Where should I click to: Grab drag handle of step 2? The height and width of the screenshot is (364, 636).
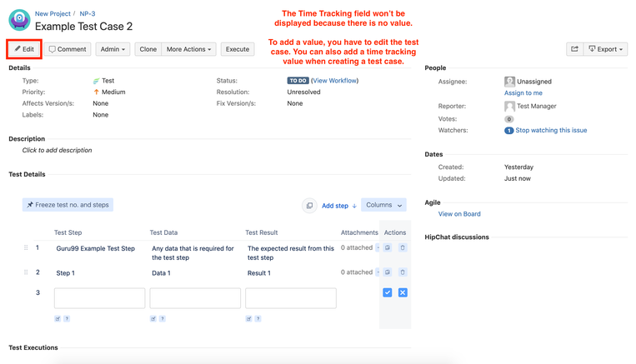tap(26, 272)
